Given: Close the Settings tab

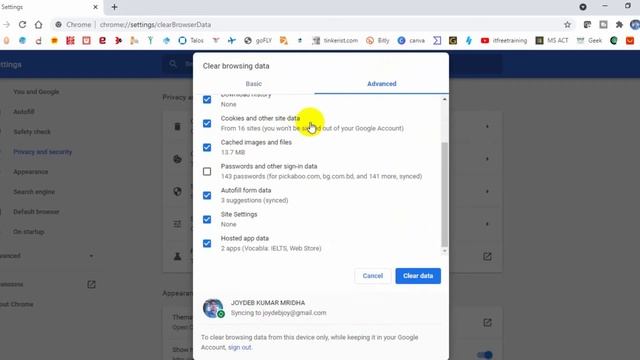Looking at the screenshot, I should coord(95,7).
